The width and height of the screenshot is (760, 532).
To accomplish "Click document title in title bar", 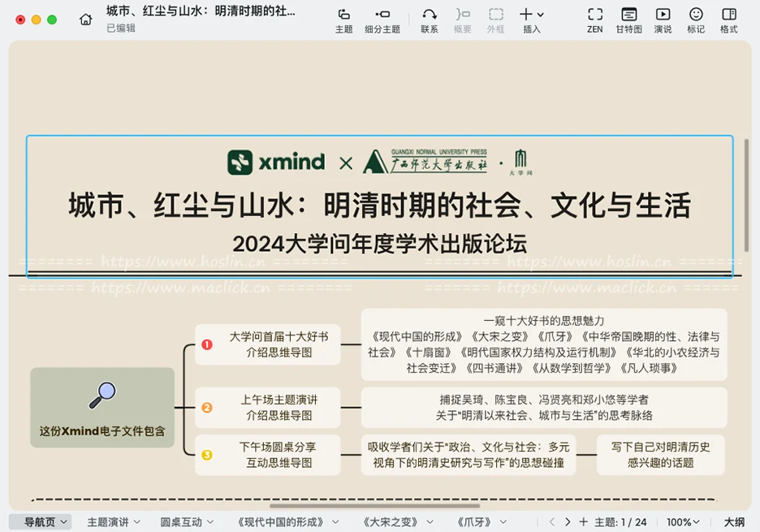I will click(201, 11).
